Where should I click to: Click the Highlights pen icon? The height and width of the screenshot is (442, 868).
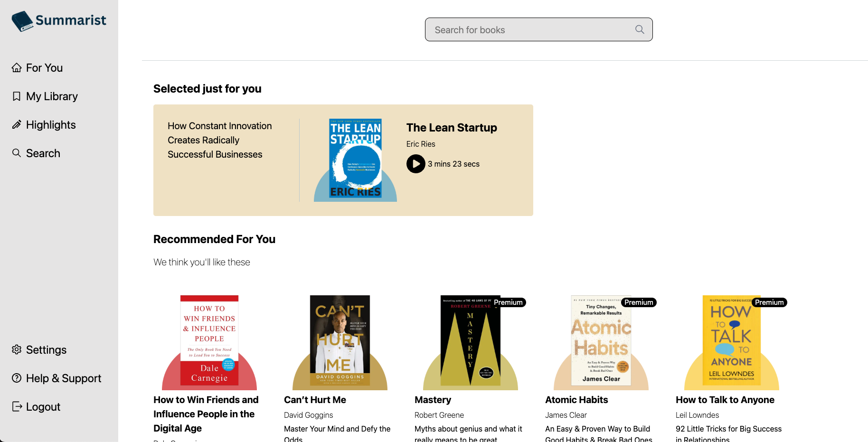point(17,125)
